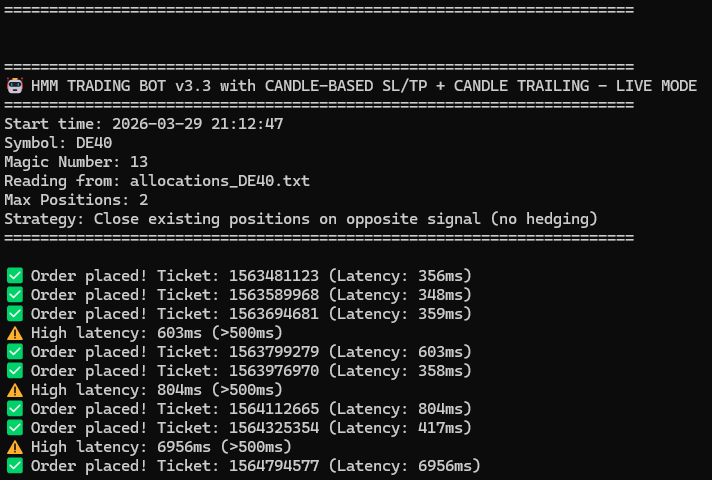Click the Strategy description line
Screen dimensions: 712x480
(301, 219)
